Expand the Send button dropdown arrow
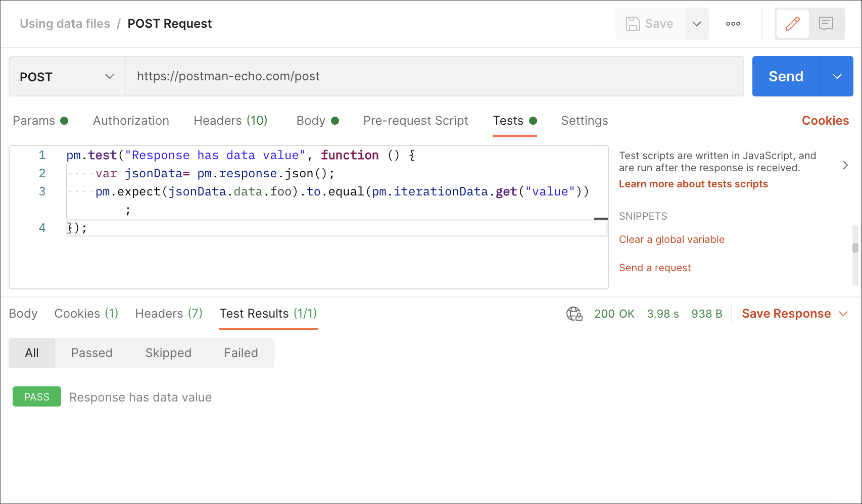Viewport: 862px width, 504px height. pyautogui.click(x=837, y=76)
